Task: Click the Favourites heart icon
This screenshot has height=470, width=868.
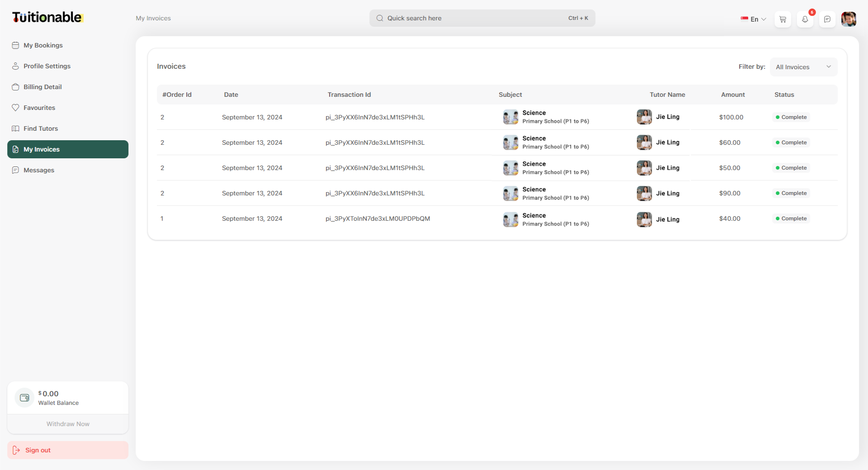Action: [15, 108]
